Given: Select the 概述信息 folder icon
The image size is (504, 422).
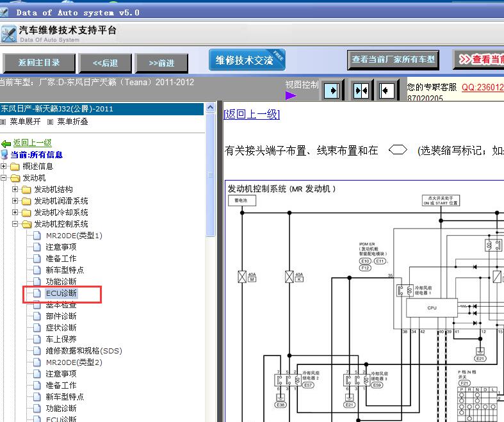Looking at the screenshot, I should [x=15, y=166].
